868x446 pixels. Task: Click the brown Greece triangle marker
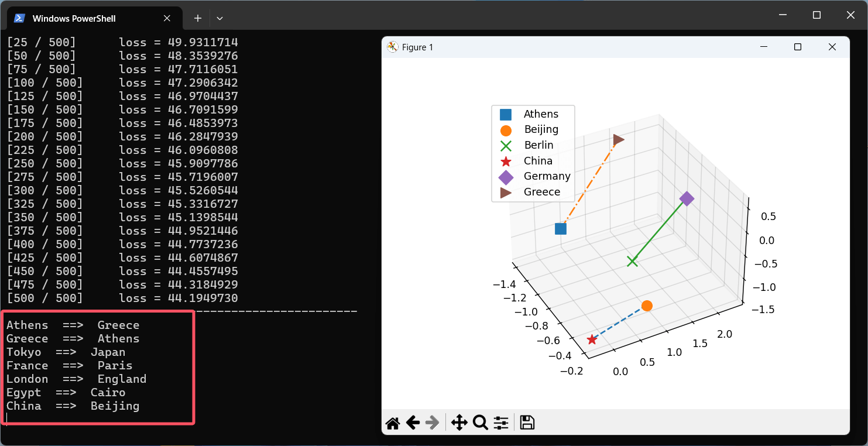pos(617,139)
